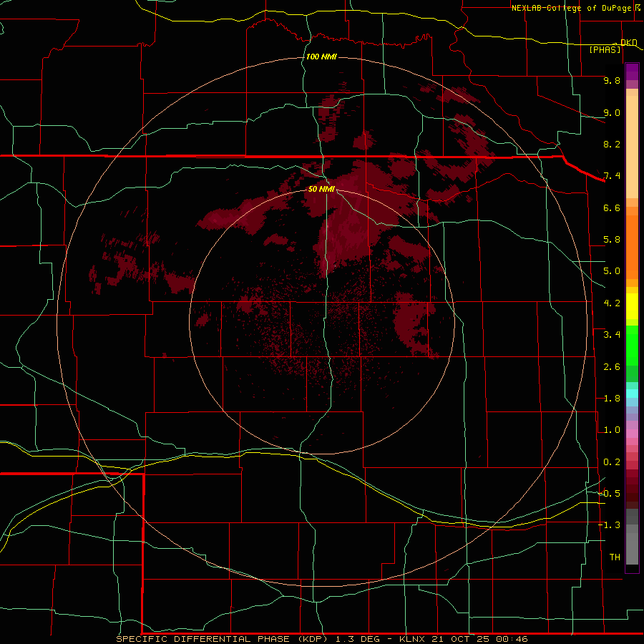Click the 5.0 scale label

click(612, 271)
